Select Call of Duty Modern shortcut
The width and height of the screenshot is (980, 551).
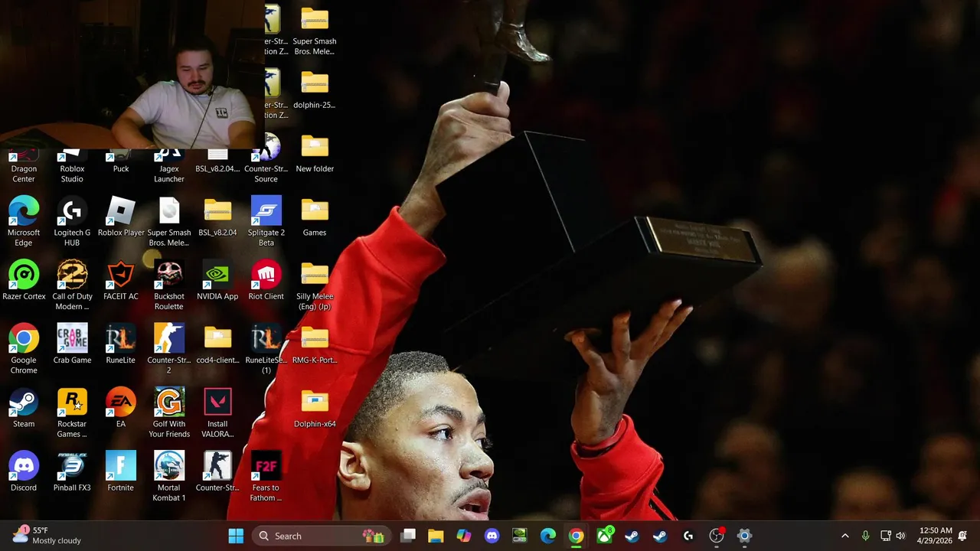click(x=72, y=285)
